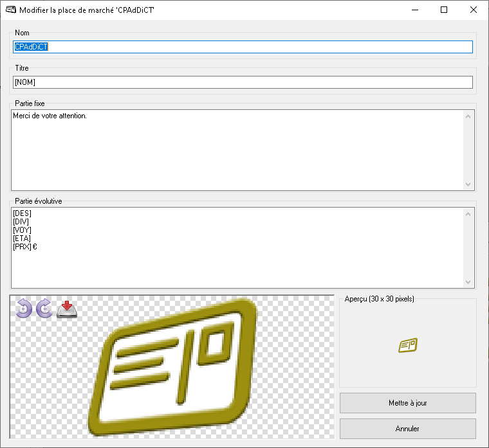Click the import image icon with red arrow
The height and width of the screenshot is (448, 489).
67,309
